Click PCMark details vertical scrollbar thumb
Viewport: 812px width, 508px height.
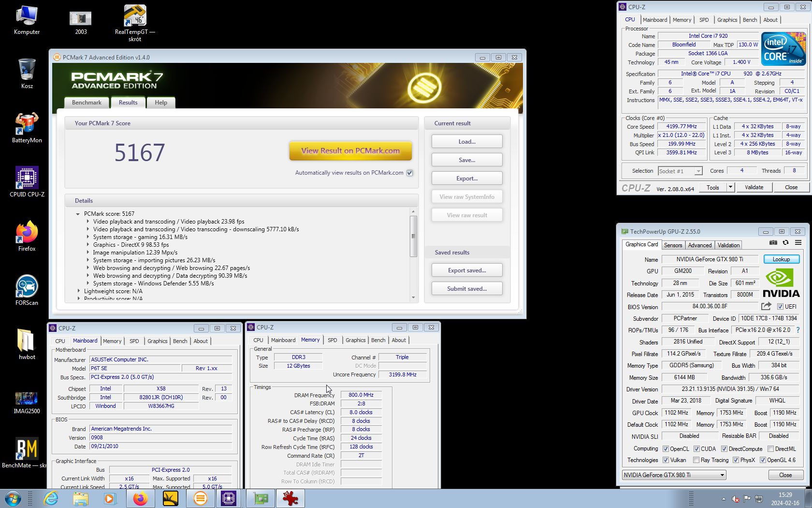413,236
